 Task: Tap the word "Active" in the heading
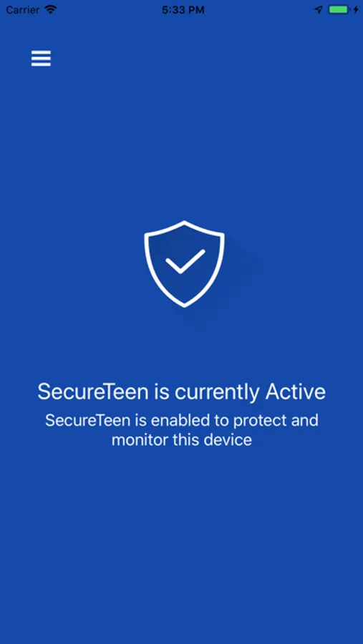(x=296, y=391)
